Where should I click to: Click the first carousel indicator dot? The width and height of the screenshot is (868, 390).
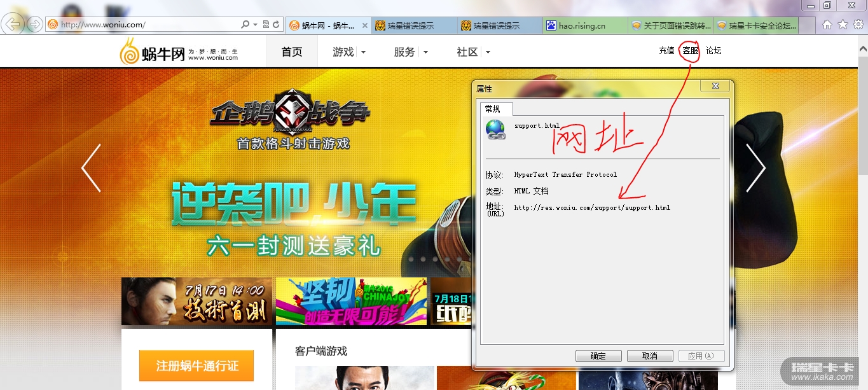pos(411,260)
